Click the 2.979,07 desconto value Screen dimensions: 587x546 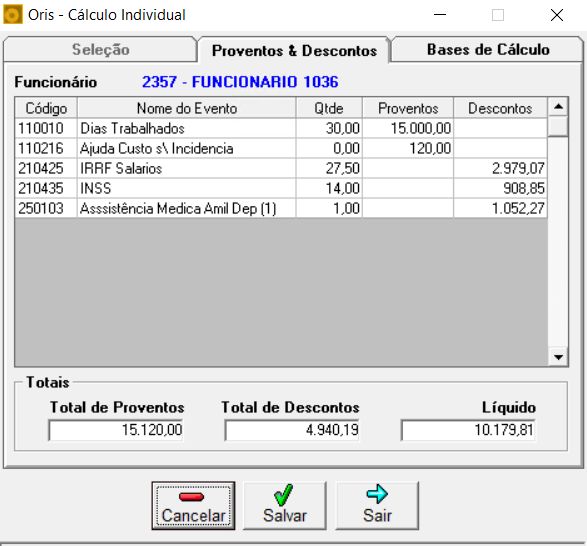[x=500, y=169]
